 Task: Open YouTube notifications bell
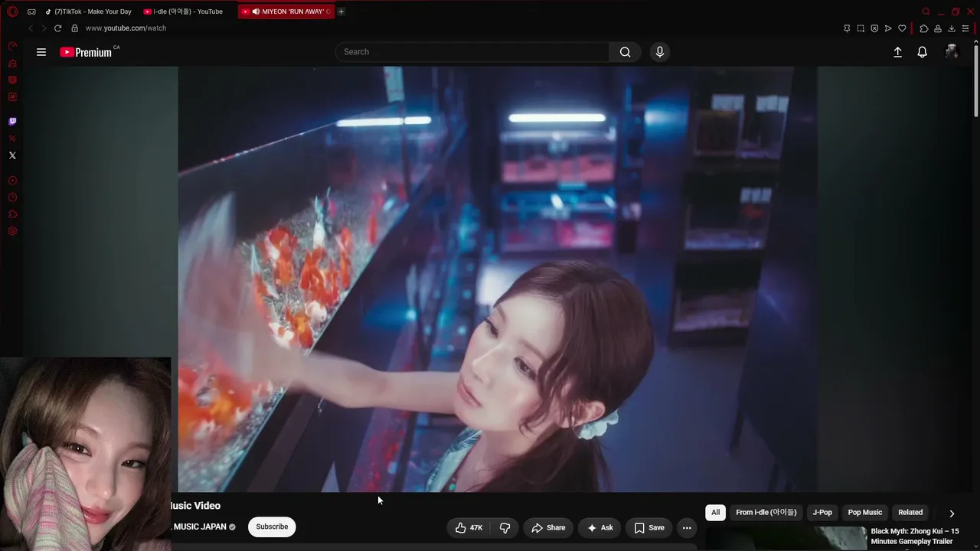tap(923, 52)
